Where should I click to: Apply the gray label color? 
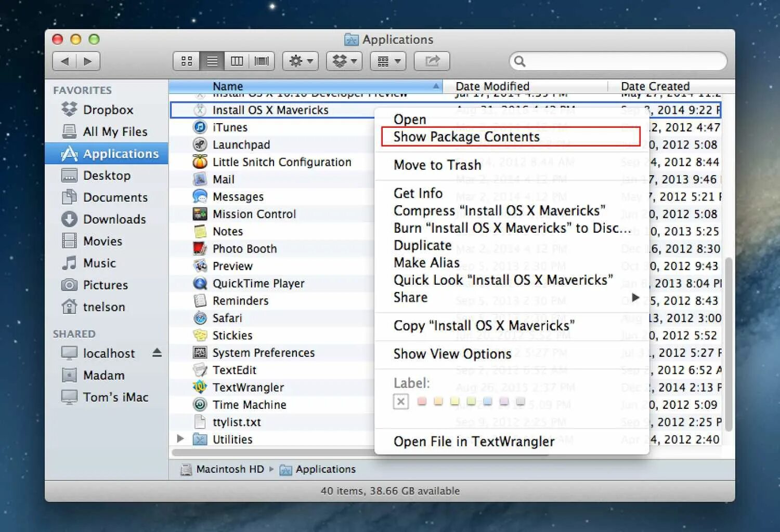(x=521, y=401)
